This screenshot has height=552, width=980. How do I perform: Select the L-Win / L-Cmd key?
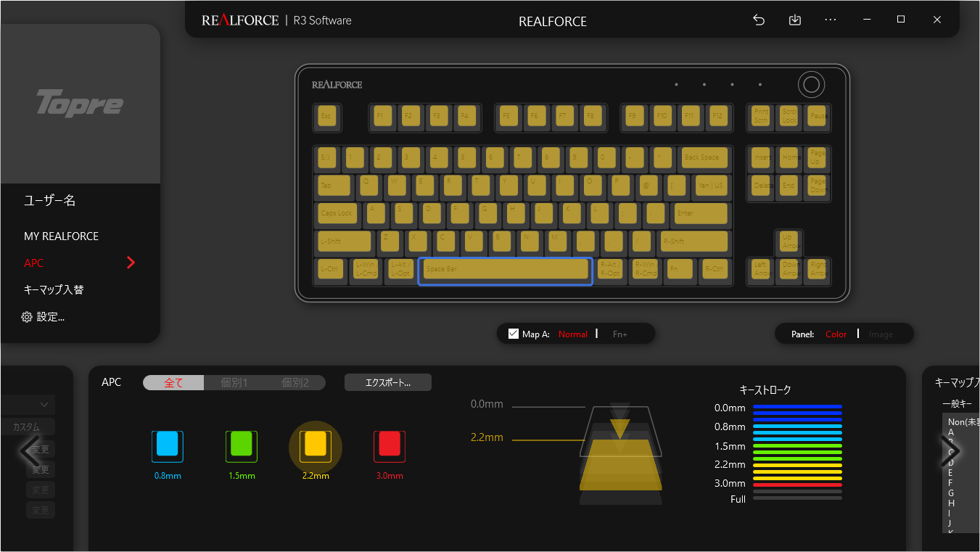tap(366, 269)
